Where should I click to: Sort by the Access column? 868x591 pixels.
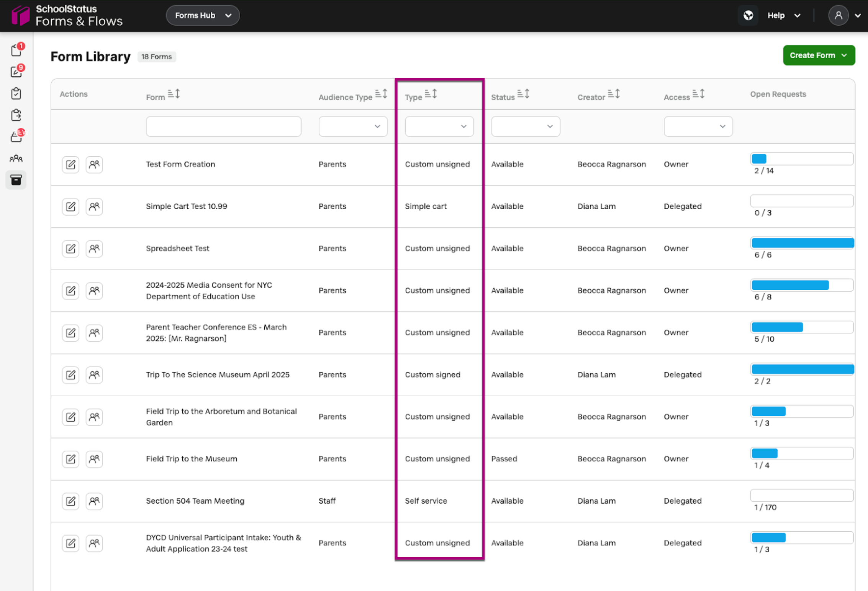(x=698, y=94)
